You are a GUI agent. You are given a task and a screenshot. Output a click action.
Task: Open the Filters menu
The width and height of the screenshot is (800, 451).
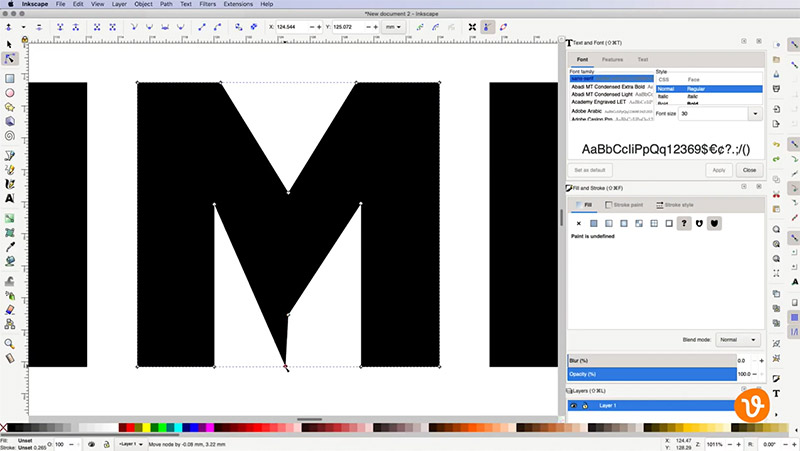click(207, 4)
